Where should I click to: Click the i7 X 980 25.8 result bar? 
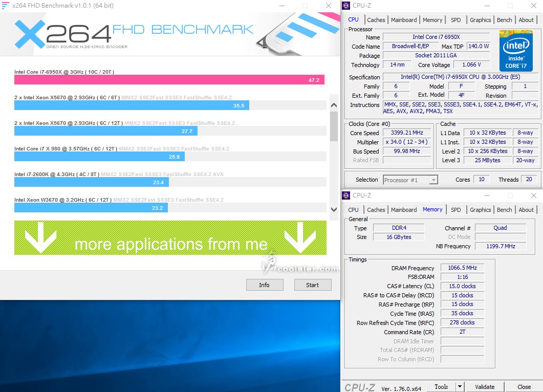coord(99,157)
